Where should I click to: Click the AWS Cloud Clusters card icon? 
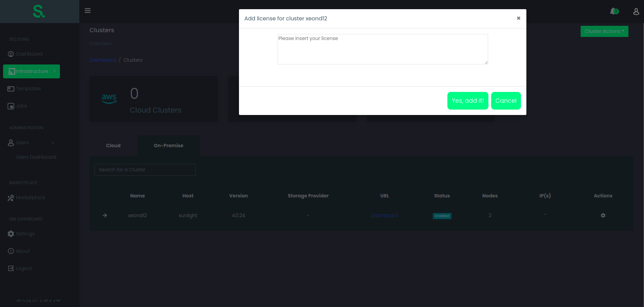(x=109, y=99)
